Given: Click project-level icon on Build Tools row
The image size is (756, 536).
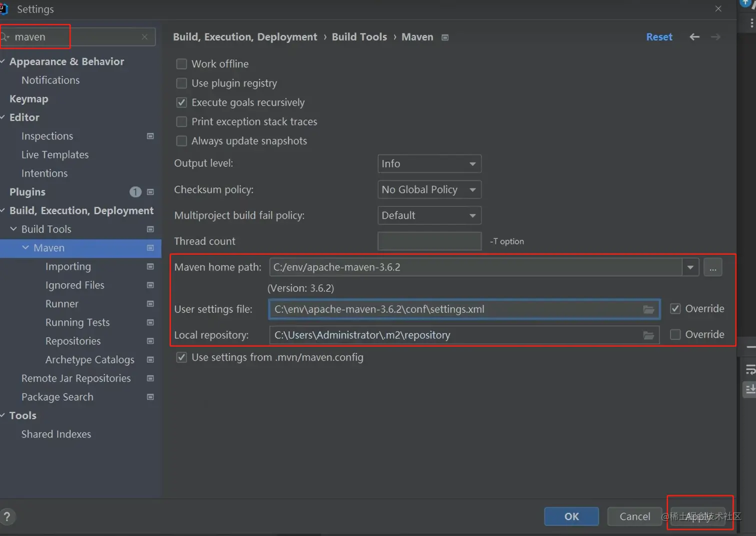Looking at the screenshot, I should point(150,229).
